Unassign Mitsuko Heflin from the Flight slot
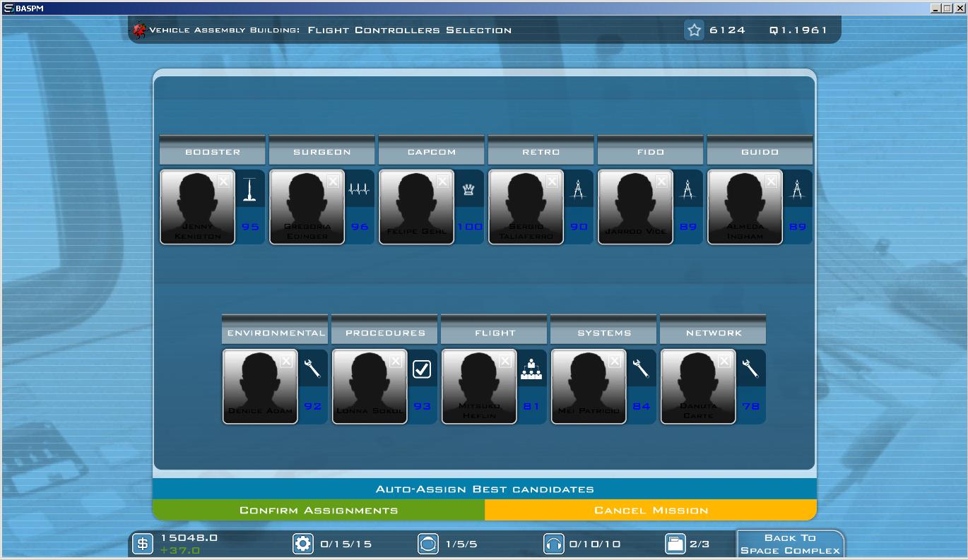The width and height of the screenshot is (968, 560). [504, 362]
